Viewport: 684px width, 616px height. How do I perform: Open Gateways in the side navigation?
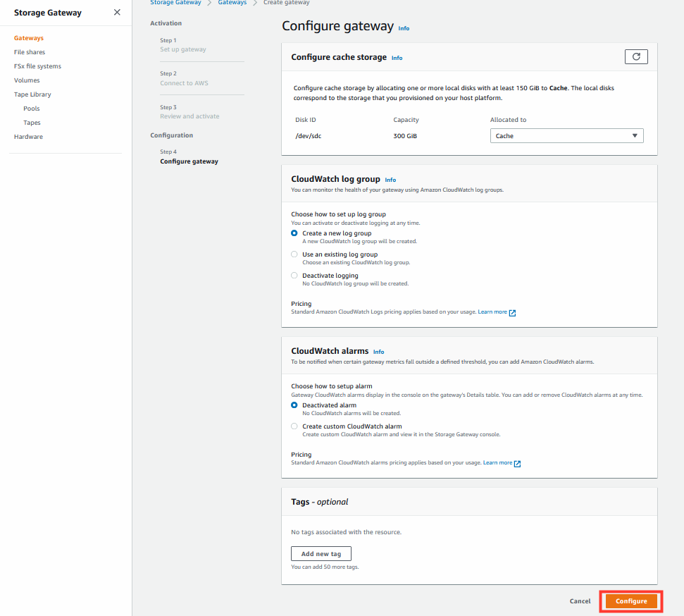pyautogui.click(x=29, y=38)
